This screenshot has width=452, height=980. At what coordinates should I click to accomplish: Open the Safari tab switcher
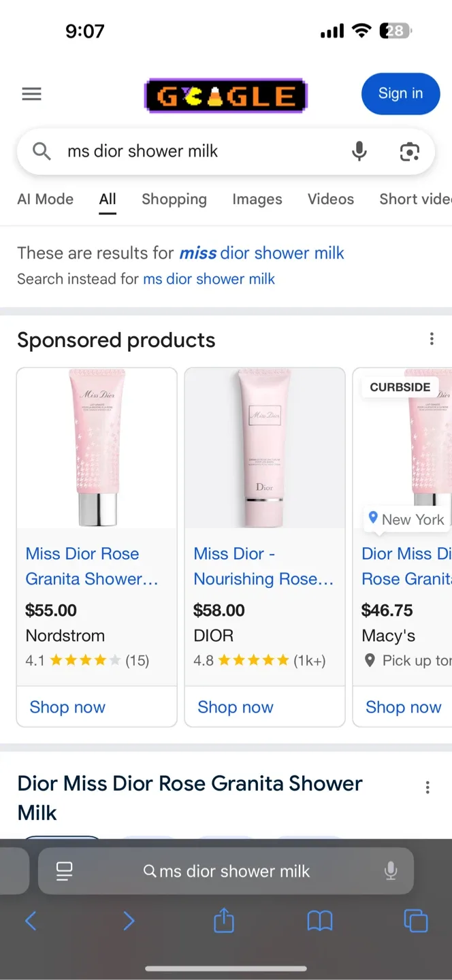pyautogui.click(x=416, y=921)
